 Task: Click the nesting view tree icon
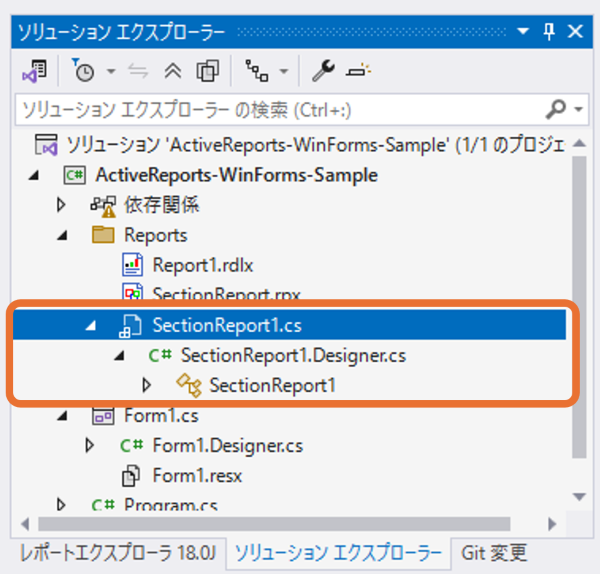click(256, 70)
